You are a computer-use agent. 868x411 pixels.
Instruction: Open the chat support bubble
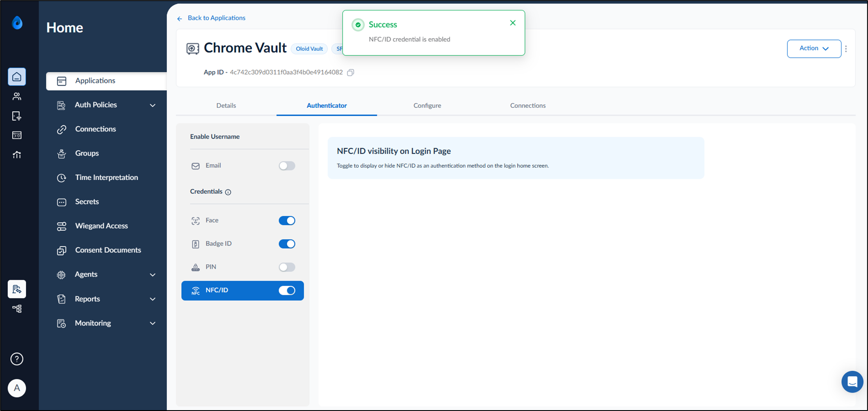tap(852, 382)
